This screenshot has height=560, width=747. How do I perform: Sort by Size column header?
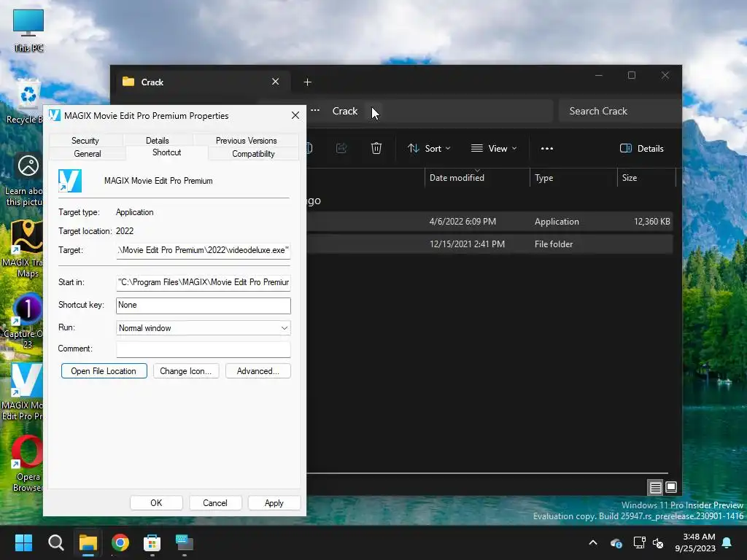click(646, 178)
